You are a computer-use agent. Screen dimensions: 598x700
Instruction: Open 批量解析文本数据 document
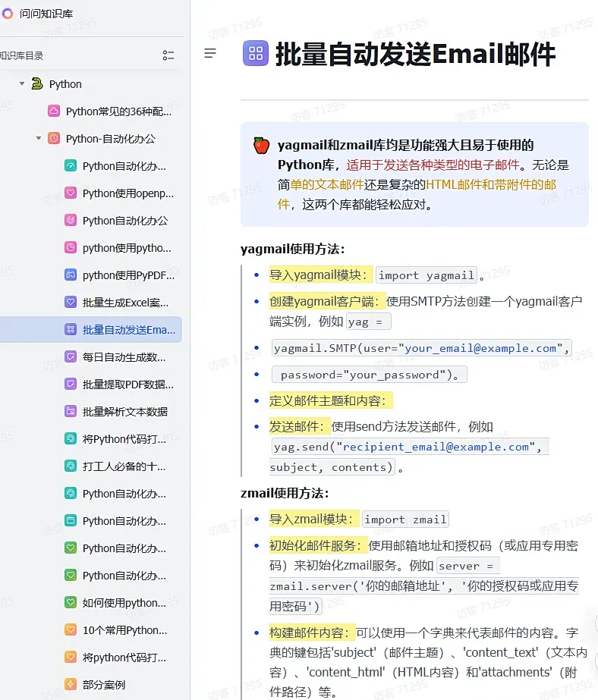(x=125, y=412)
